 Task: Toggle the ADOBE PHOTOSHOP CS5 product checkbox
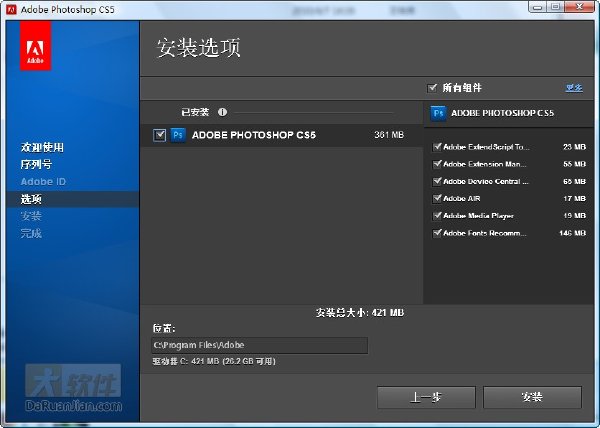point(159,135)
